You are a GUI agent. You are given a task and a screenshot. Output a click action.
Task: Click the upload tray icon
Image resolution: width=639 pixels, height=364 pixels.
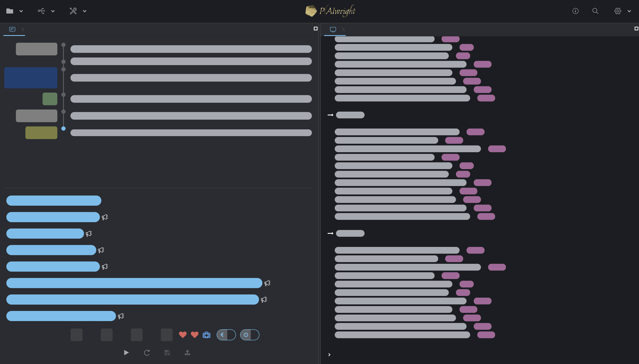[x=187, y=353]
